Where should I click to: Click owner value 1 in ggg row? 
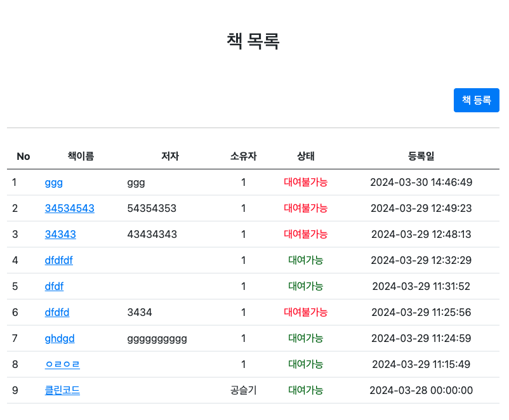point(244,182)
